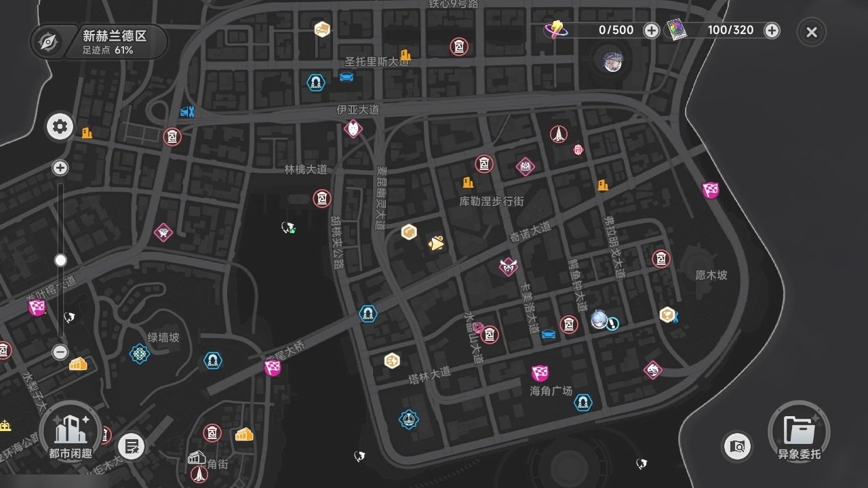Select the blue arch teleport near 圣托里斯大道
Screen dimensions: 868x488
[x=315, y=83]
